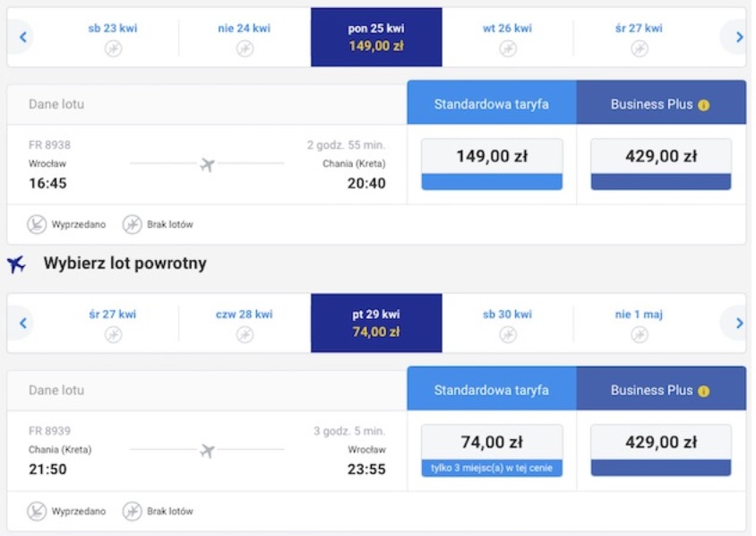Open Business Plus header for outbound flight

click(661, 103)
